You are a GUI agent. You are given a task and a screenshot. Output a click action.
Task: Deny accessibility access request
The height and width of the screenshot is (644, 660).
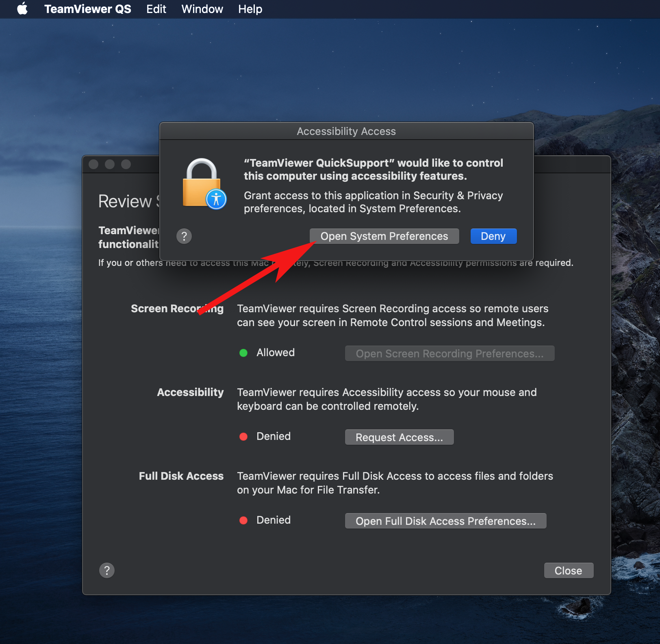click(493, 236)
